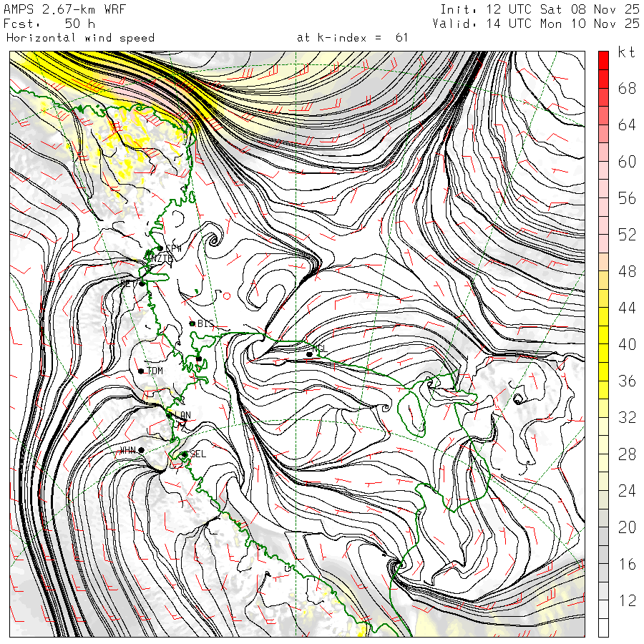Image resolution: width=644 pixels, height=644 pixels.
Task: Select the SEL station marker
Action: click(184, 454)
